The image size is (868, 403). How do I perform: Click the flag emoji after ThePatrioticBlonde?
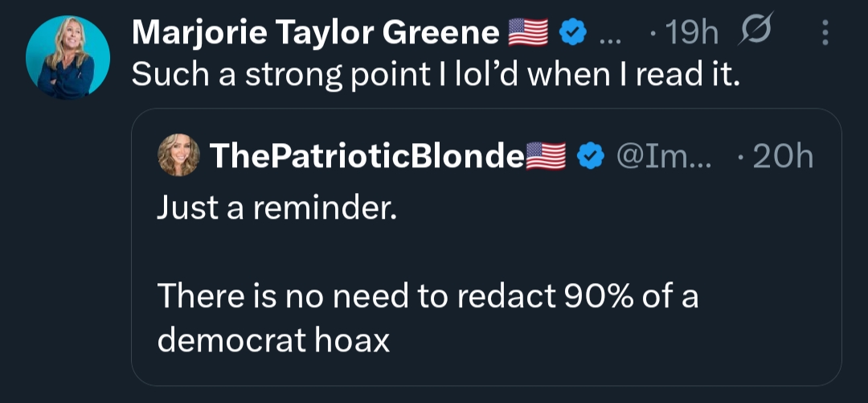[x=547, y=156]
